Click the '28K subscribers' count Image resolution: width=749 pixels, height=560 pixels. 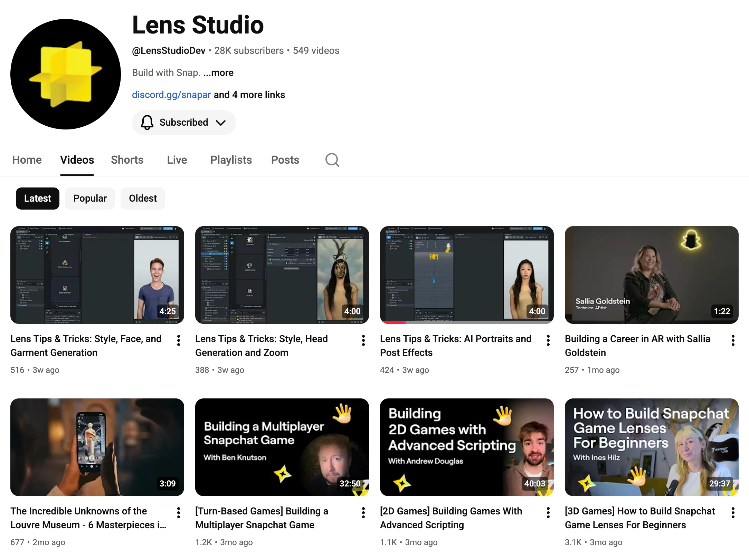(x=249, y=51)
